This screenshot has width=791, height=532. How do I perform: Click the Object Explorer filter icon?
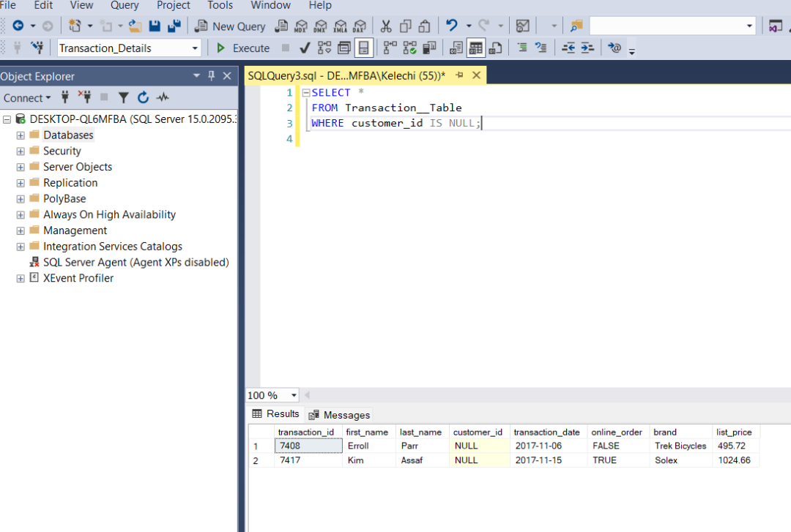[x=124, y=98]
